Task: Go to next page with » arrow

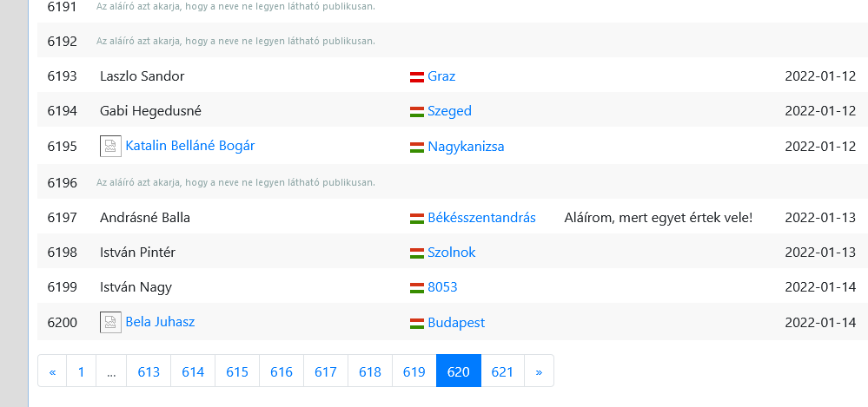Action: [x=539, y=371]
